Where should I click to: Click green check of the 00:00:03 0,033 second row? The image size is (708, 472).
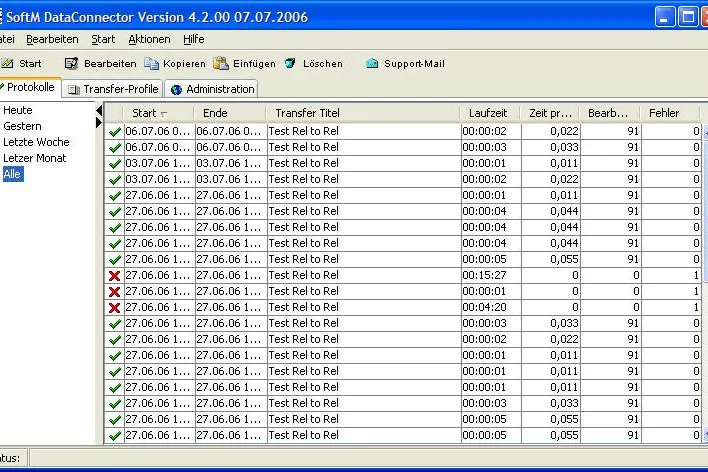(115, 148)
